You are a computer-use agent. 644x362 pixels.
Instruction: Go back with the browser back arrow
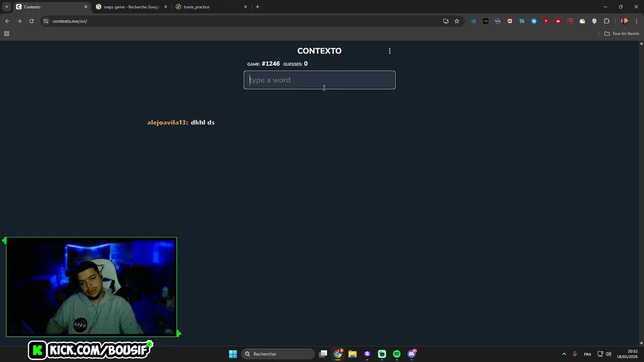tap(7, 21)
